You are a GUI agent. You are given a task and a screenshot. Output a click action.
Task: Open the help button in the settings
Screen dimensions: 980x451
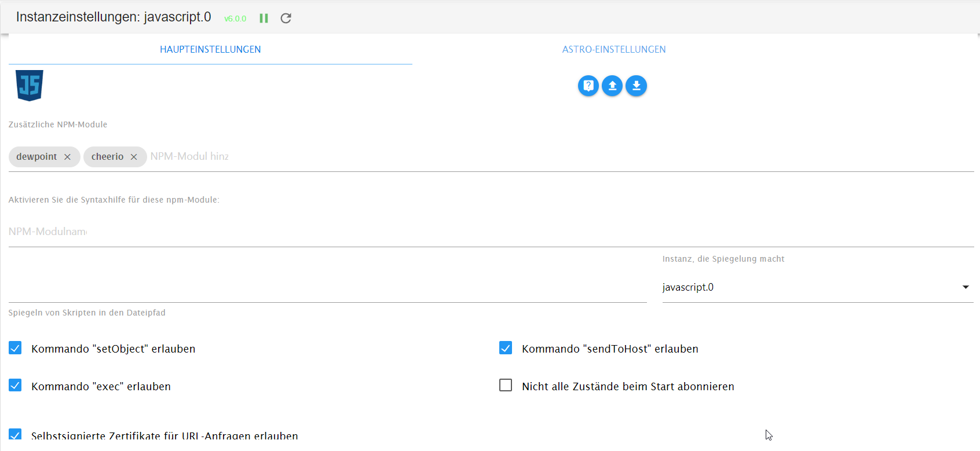click(588, 86)
